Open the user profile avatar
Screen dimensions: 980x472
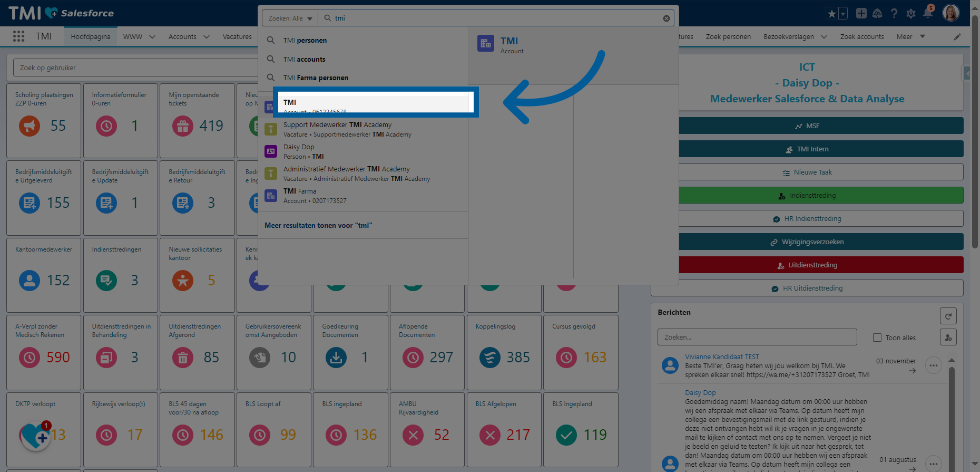951,13
